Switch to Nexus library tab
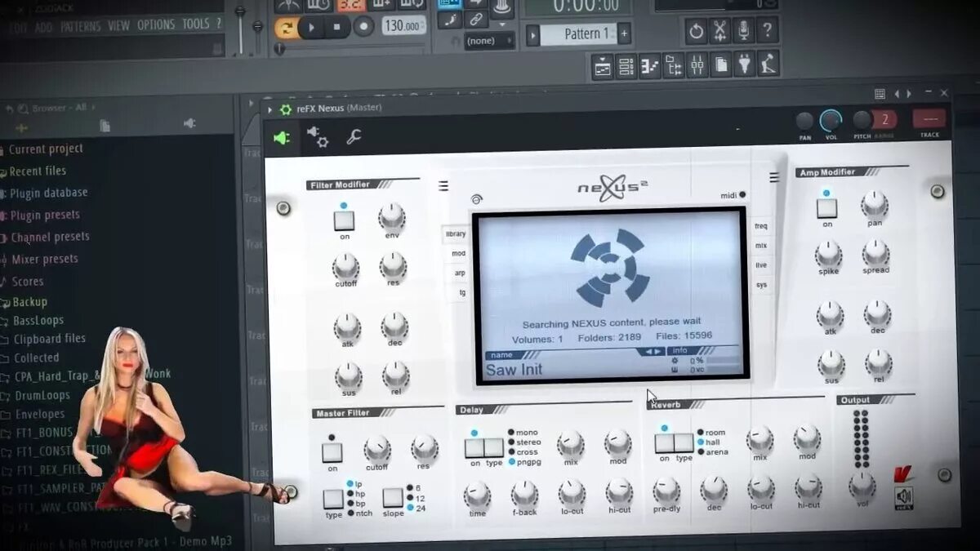Image resolution: width=980 pixels, height=551 pixels. (456, 233)
